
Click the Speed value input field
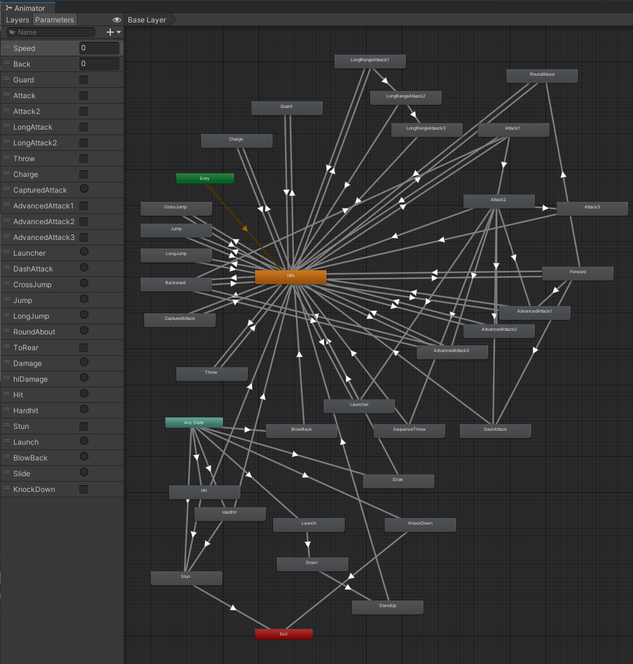tap(99, 48)
